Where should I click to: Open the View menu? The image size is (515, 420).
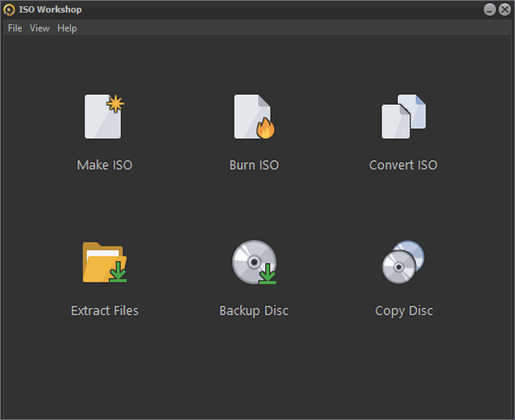[x=40, y=28]
